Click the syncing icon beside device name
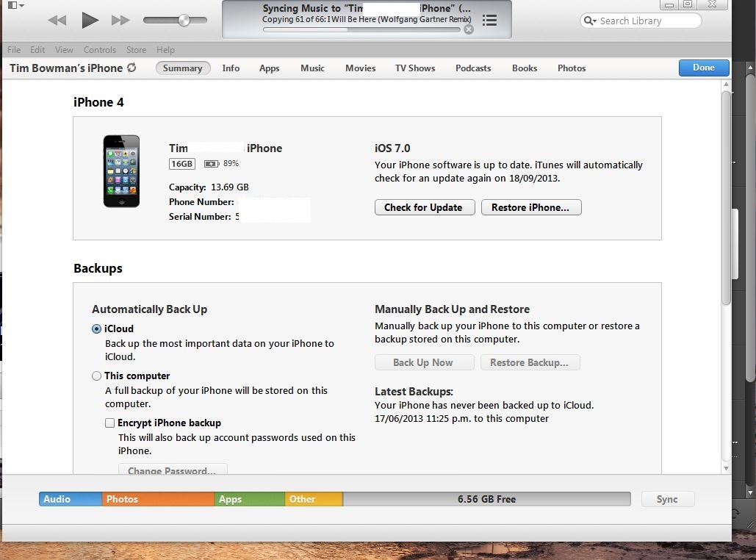Image resolution: width=756 pixels, height=560 pixels. tap(132, 68)
